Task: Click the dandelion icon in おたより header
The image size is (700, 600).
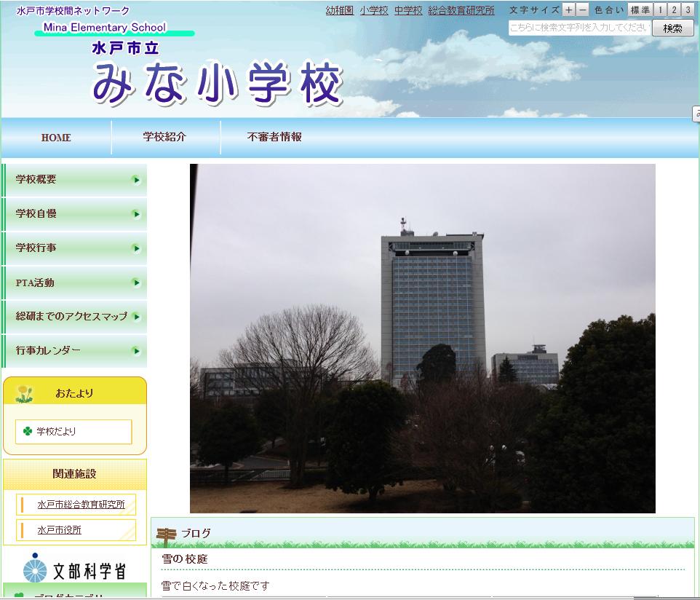Action: pyautogui.click(x=25, y=394)
